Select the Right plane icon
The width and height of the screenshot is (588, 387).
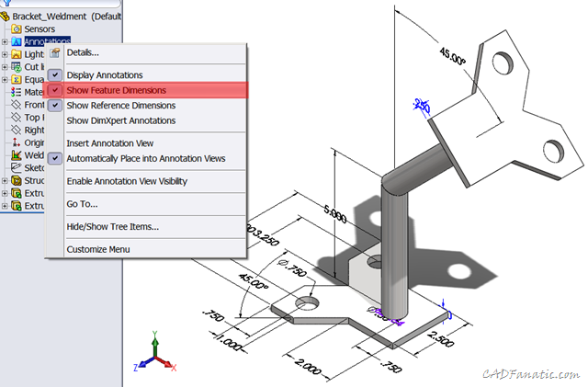pos(17,130)
